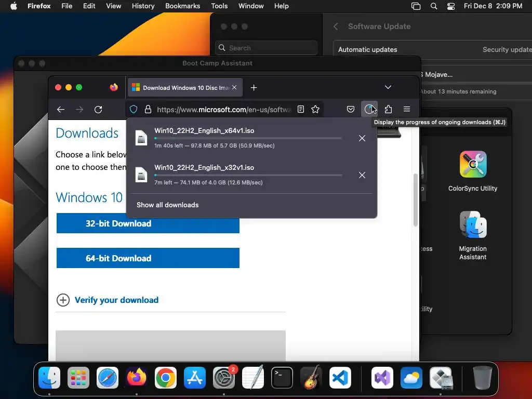Open the Trash in the Dock
Viewport: 532px width, 399px height.
(483, 378)
